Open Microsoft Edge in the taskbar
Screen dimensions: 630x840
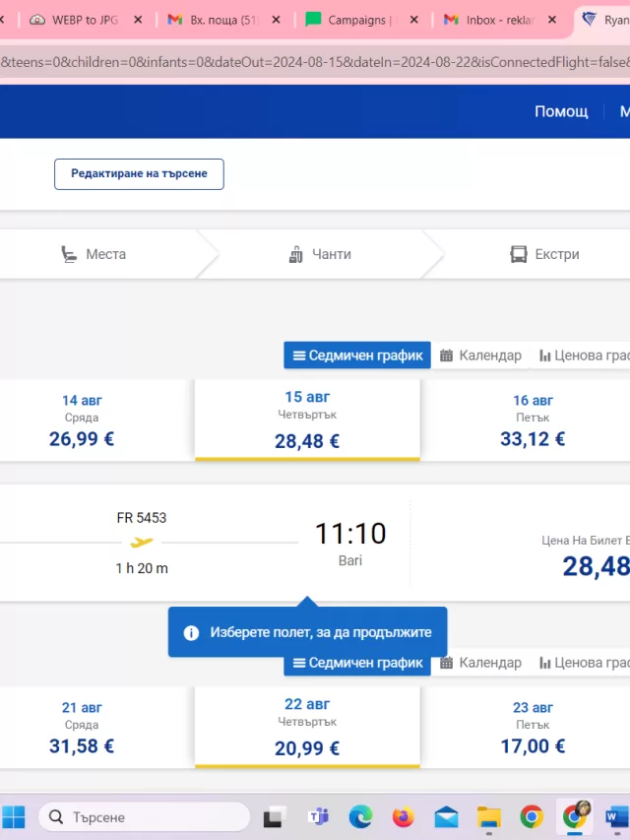(360, 817)
